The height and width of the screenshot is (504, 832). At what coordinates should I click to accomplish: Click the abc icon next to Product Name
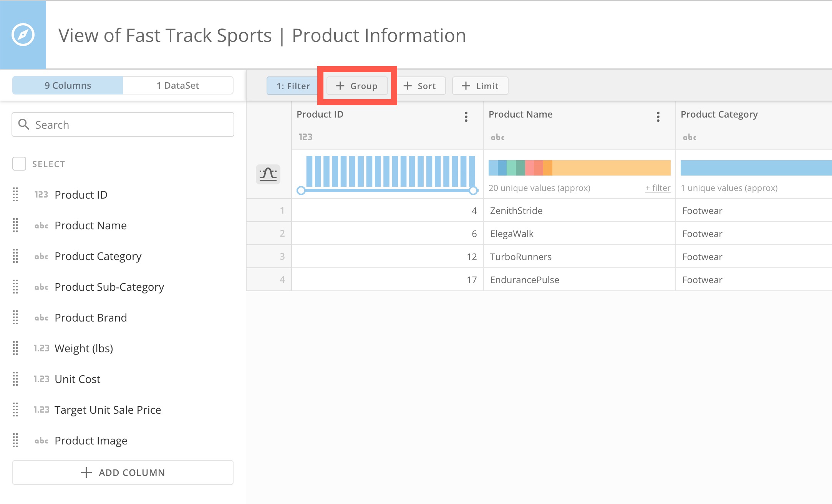(41, 225)
